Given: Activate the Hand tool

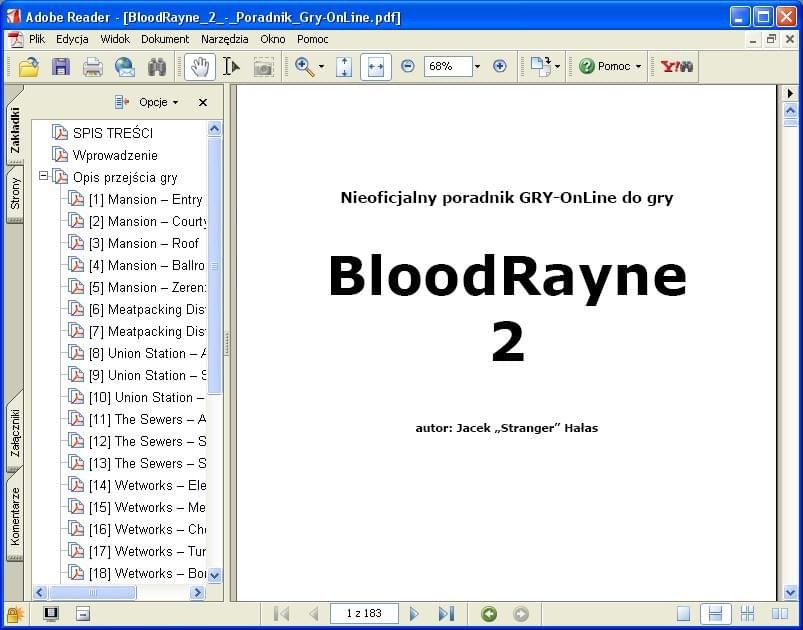Looking at the screenshot, I should coord(200,67).
